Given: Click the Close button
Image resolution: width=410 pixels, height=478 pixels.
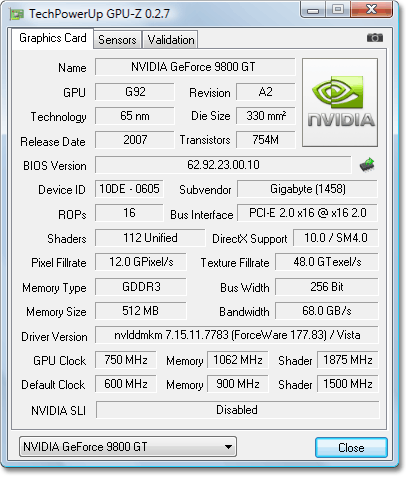Looking at the screenshot, I should pyautogui.click(x=351, y=447).
